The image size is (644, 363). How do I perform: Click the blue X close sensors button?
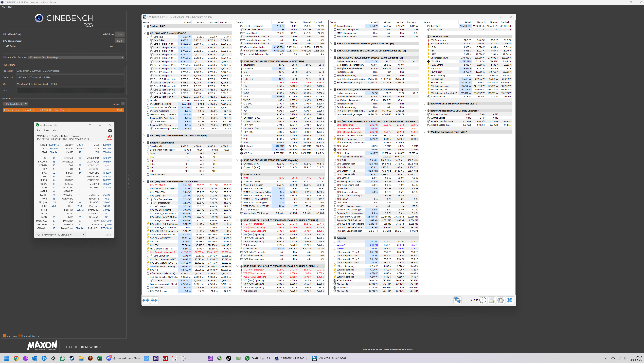tap(510, 300)
